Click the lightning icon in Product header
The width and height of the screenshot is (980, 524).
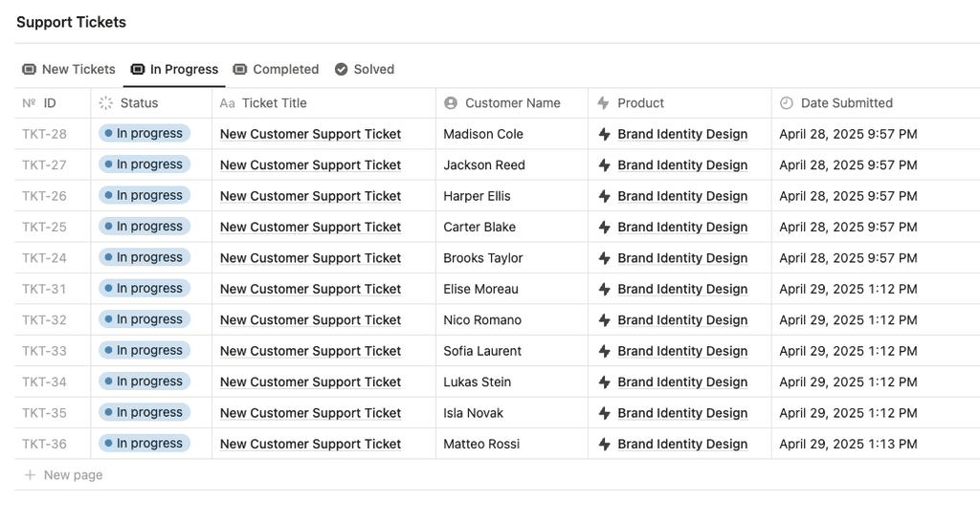603,103
